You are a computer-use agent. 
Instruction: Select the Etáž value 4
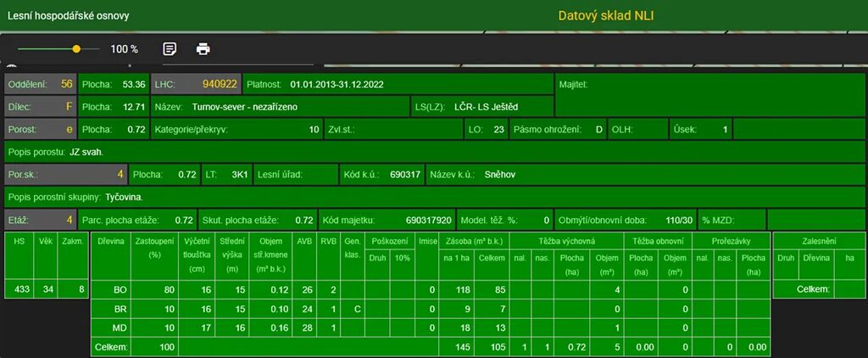pyautogui.click(x=69, y=220)
